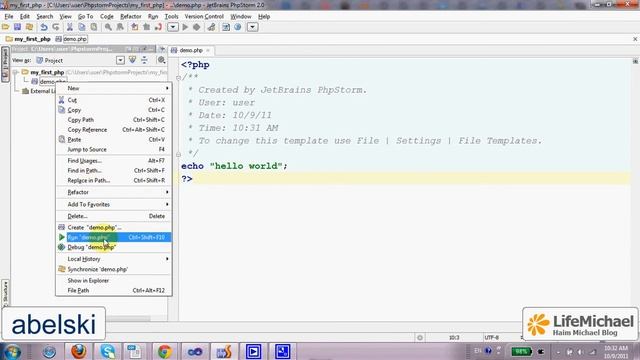Image resolution: width=640 pixels, height=360 pixels.
Task: Click the project panel settings magnifier icon
Action: click(x=162, y=60)
